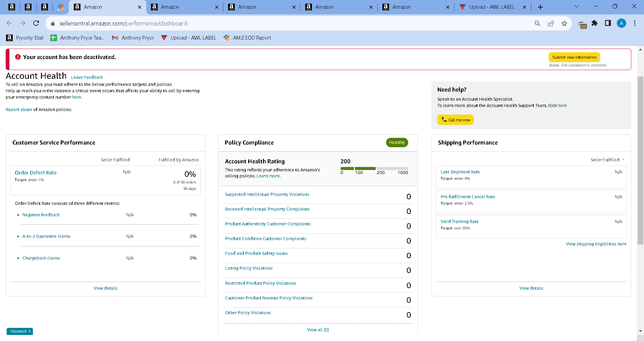This screenshot has height=341, width=644.
Task: Open the Extensions puzzle piece menu
Action: click(x=595, y=23)
